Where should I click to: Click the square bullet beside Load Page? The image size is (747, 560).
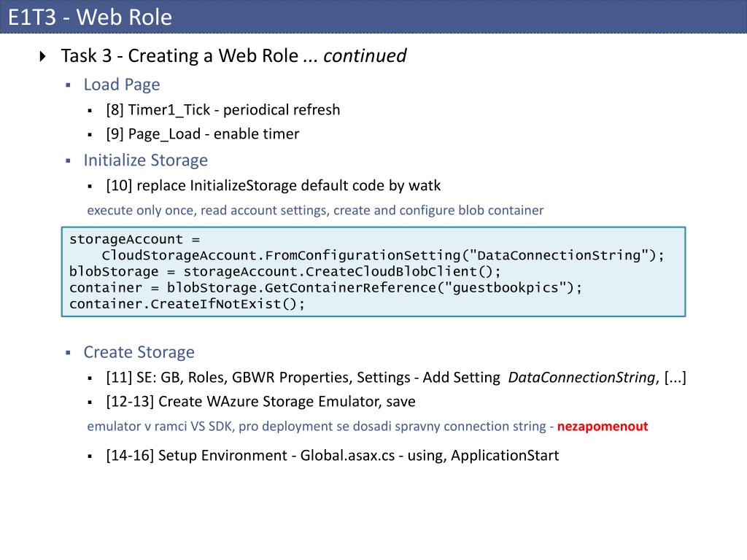68,85
